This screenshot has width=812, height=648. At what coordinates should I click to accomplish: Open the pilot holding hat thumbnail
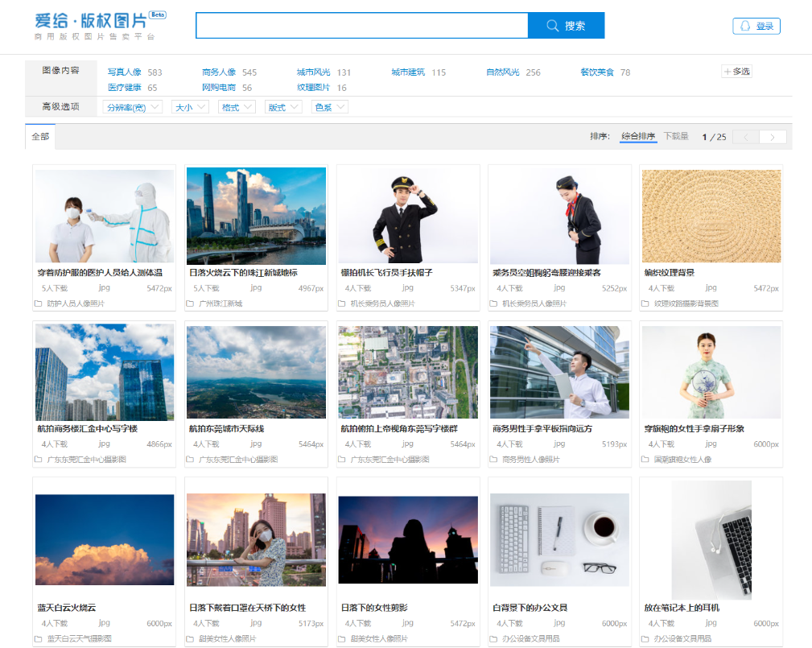(x=408, y=216)
